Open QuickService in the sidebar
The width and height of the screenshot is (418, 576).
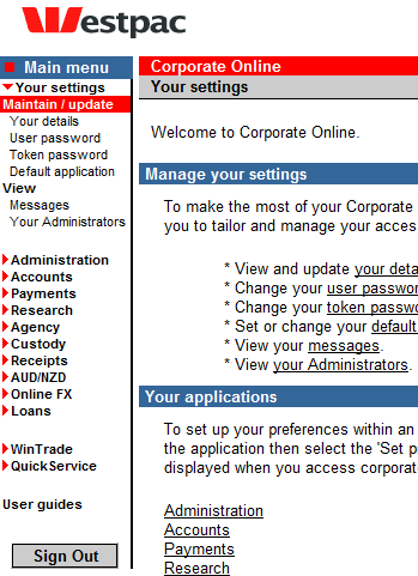(54, 466)
